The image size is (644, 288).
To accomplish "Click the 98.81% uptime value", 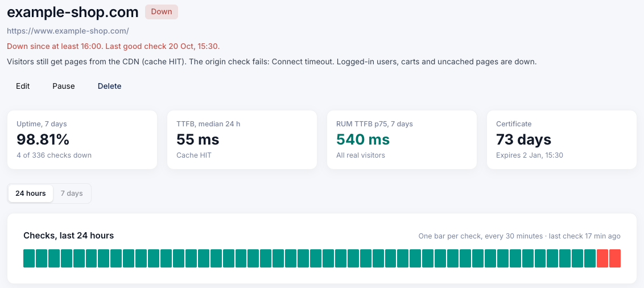I will [43, 139].
